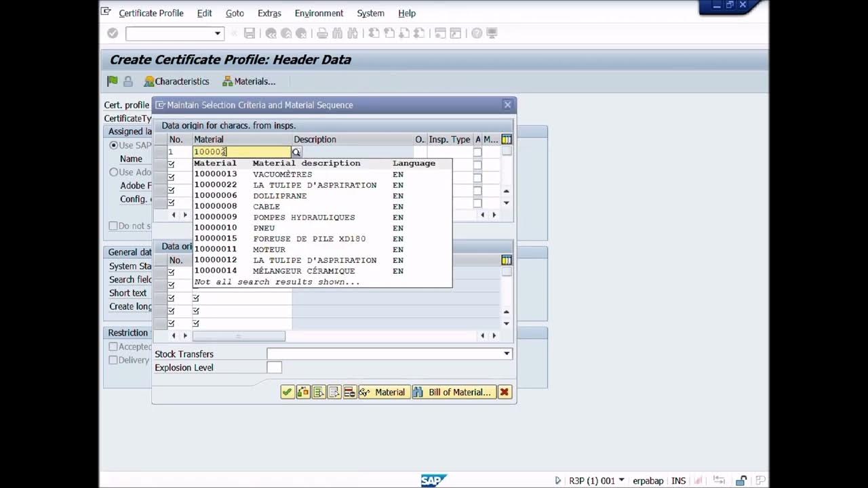Screen dimensions: 868x488
Task: Click the green Back arrow icon
Action: 271,33
